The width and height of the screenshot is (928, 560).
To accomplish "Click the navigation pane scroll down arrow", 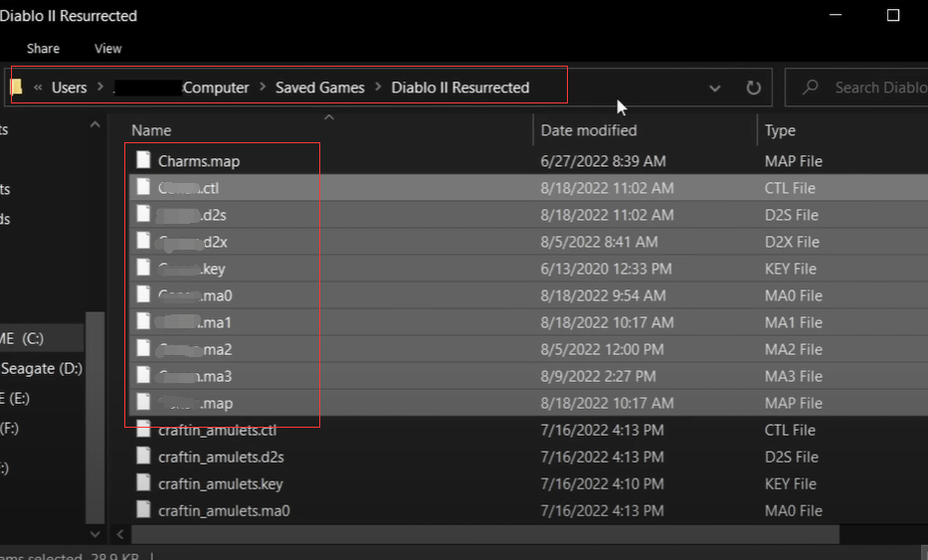I will 94,534.
